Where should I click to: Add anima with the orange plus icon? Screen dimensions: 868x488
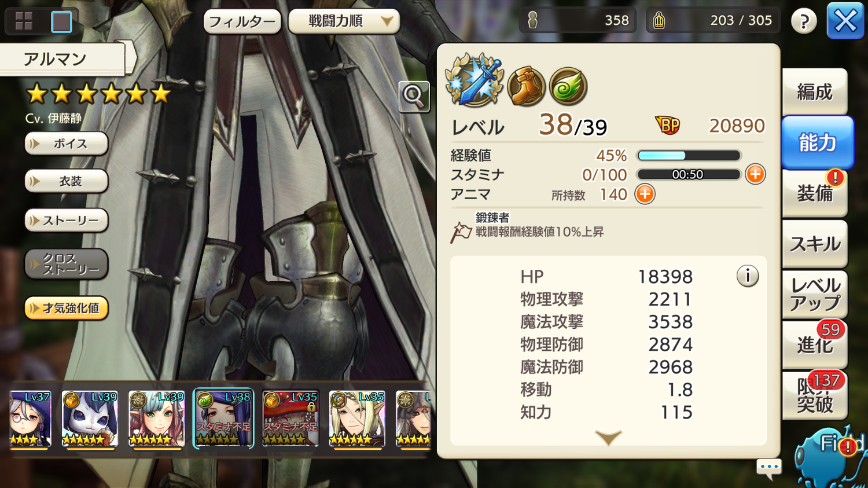pyautogui.click(x=645, y=194)
